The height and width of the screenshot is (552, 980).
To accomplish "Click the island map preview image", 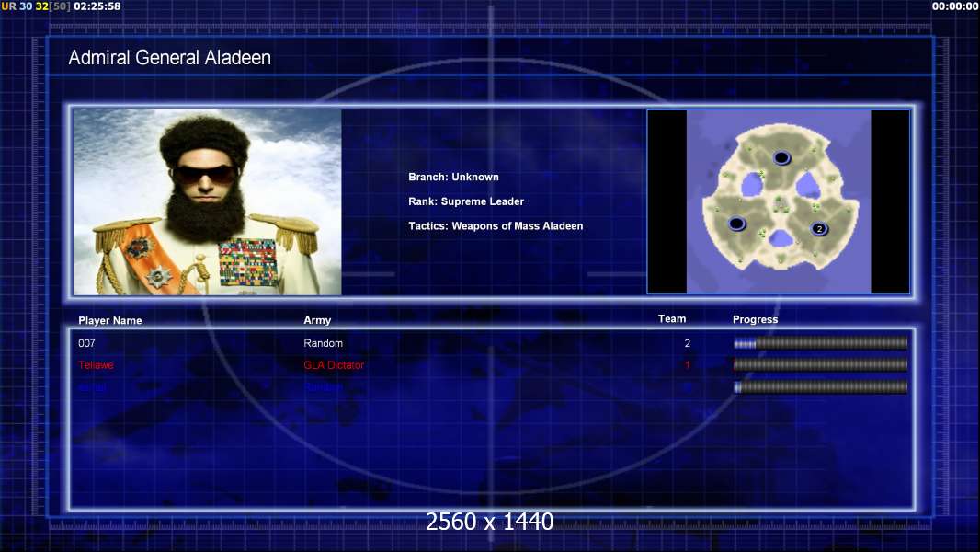I will [778, 201].
